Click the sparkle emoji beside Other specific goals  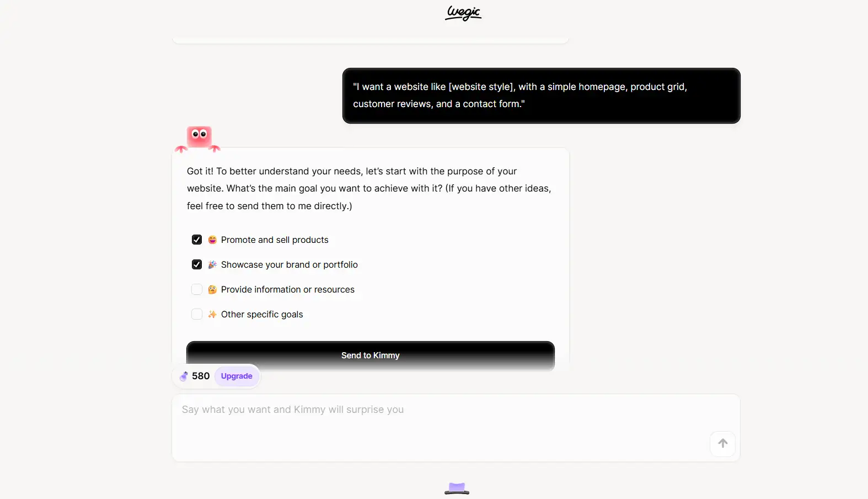(212, 315)
